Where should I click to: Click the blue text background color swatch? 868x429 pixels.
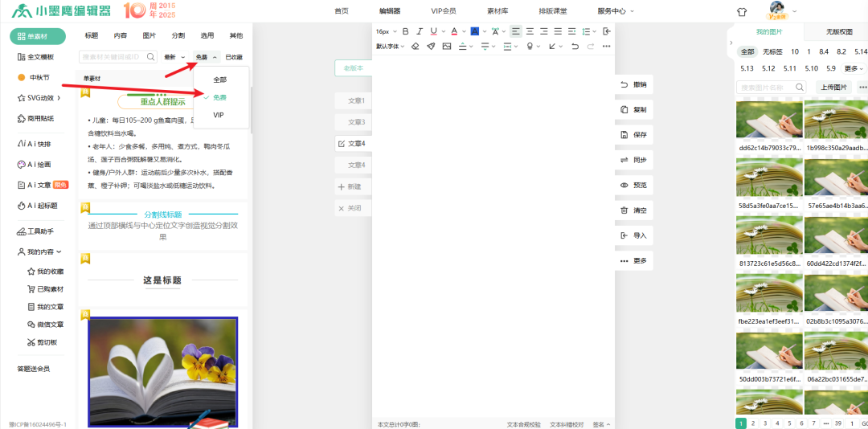coord(474,31)
